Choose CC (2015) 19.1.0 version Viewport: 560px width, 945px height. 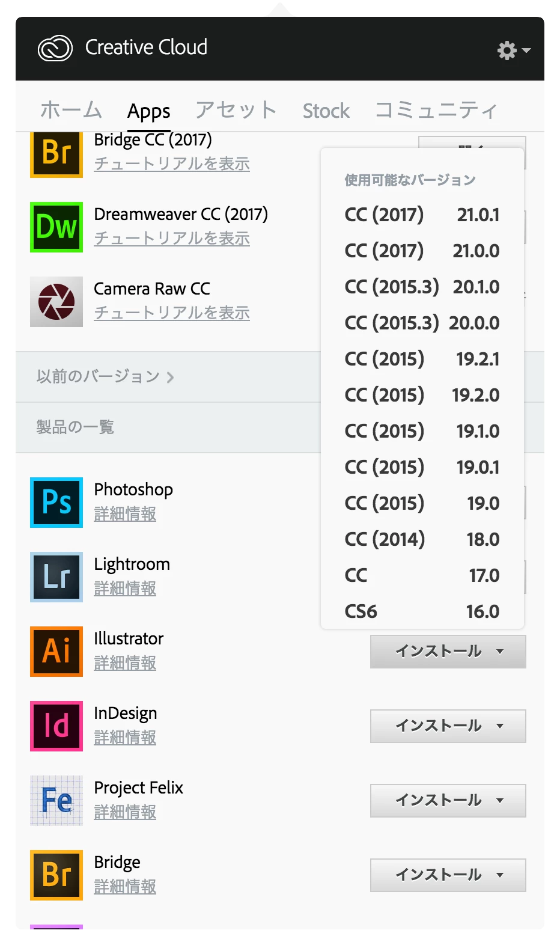pos(422,431)
